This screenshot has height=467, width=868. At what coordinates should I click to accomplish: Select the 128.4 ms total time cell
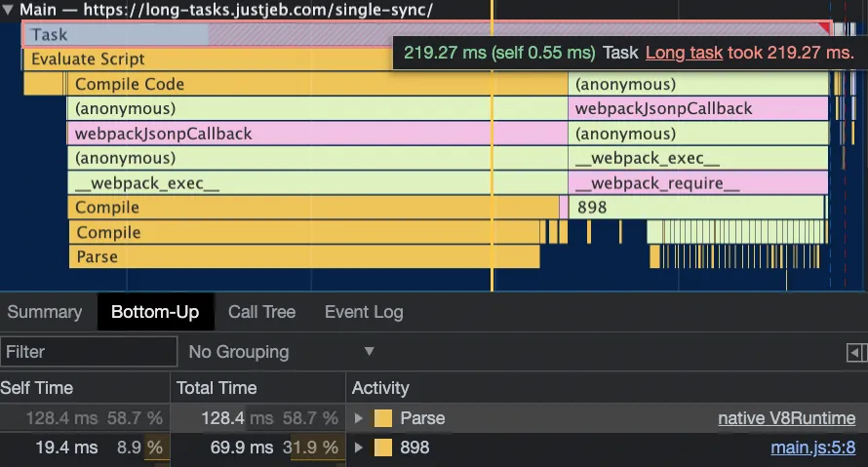coord(258,418)
